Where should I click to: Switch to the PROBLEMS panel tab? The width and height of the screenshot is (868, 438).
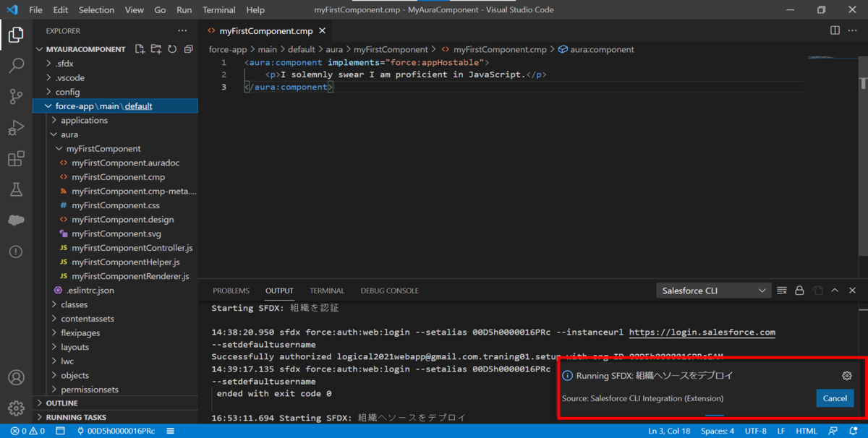[231, 291]
